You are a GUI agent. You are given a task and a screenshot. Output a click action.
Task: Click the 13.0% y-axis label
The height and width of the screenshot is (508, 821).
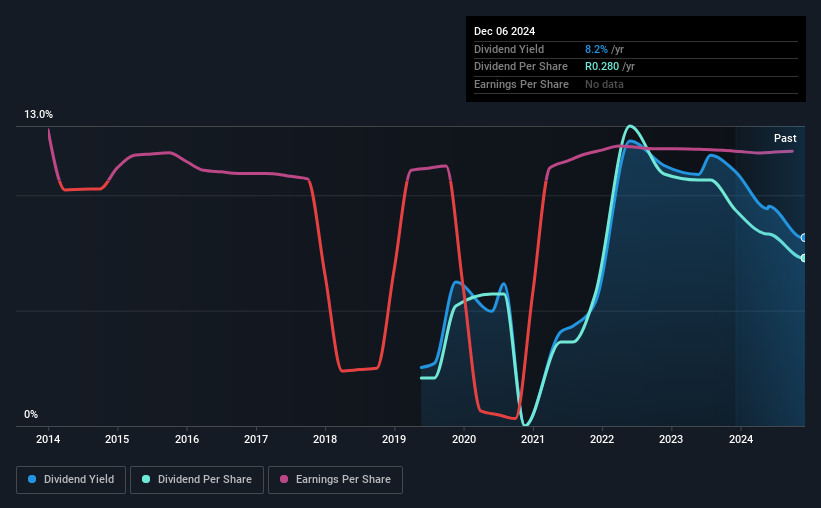(x=38, y=114)
